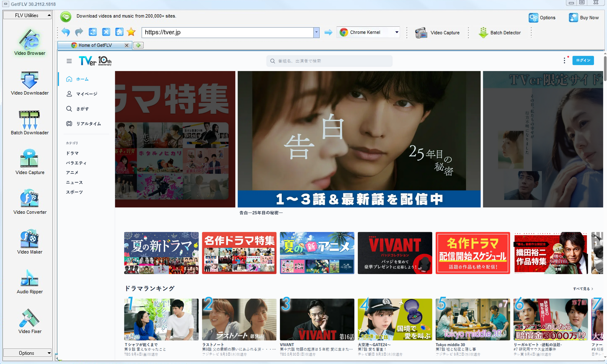Go to the browser home page
This screenshot has height=364, width=607.
(119, 32)
